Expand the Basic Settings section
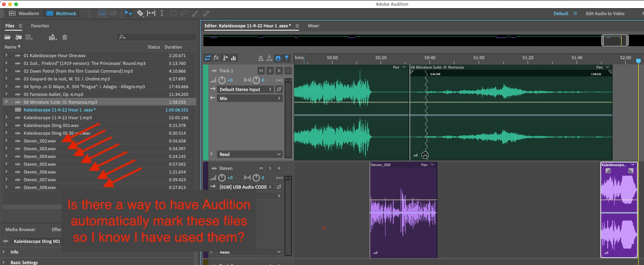Image resolution: width=644 pixels, height=265 pixels. click(x=4, y=262)
